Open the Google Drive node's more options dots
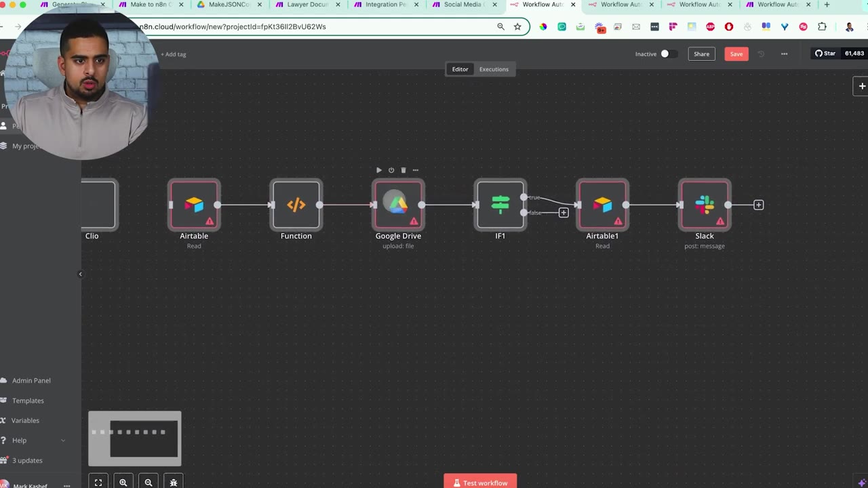 pyautogui.click(x=416, y=170)
